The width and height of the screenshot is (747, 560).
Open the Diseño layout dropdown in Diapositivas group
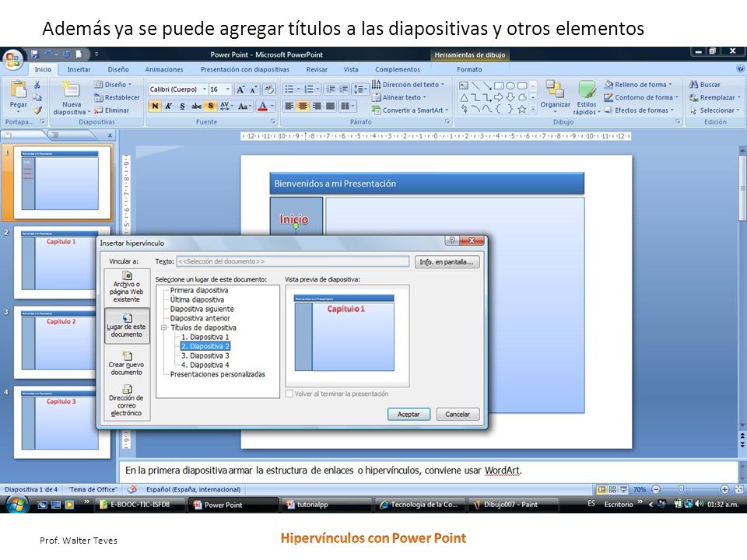113,85
